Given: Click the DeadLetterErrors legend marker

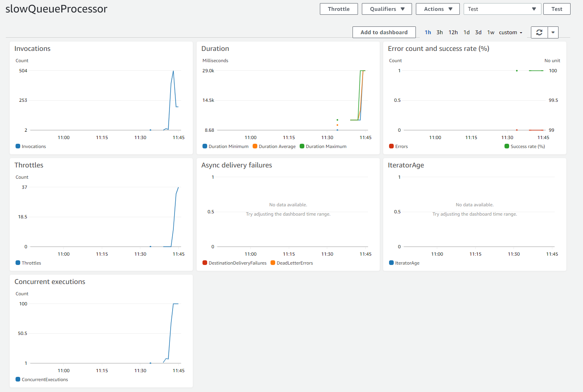Looking at the screenshot, I should click(273, 263).
